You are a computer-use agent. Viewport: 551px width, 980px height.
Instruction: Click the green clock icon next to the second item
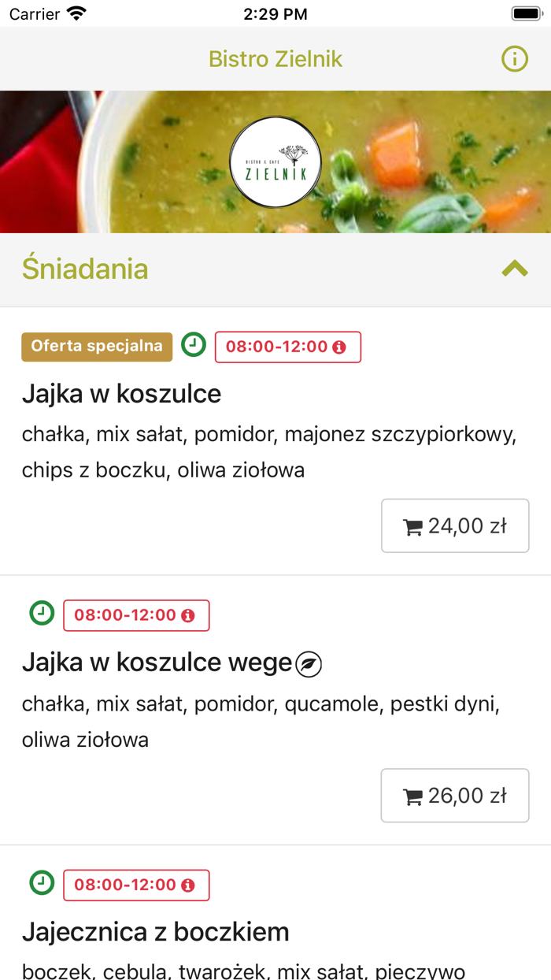(x=42, y=615)
